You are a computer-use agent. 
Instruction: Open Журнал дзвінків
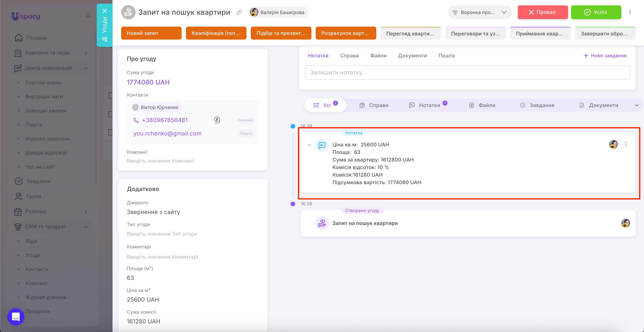pos(46,297)
